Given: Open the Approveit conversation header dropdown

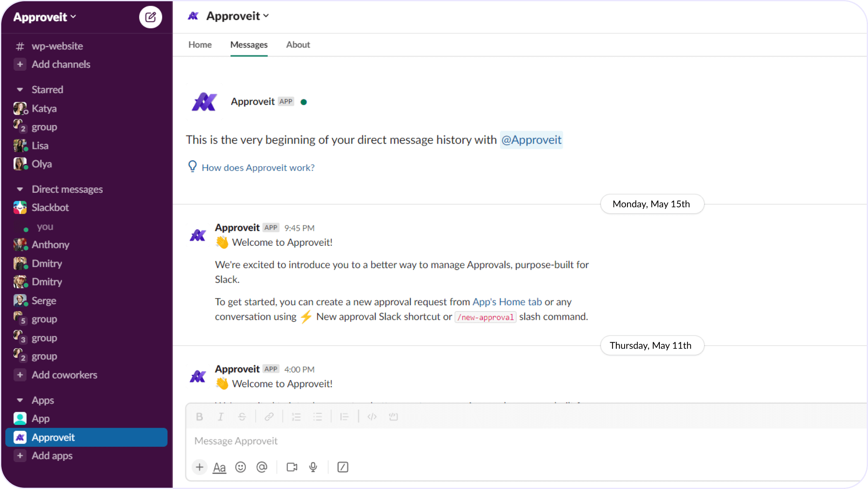Looking at the screenshot, I should coord(238,16).
